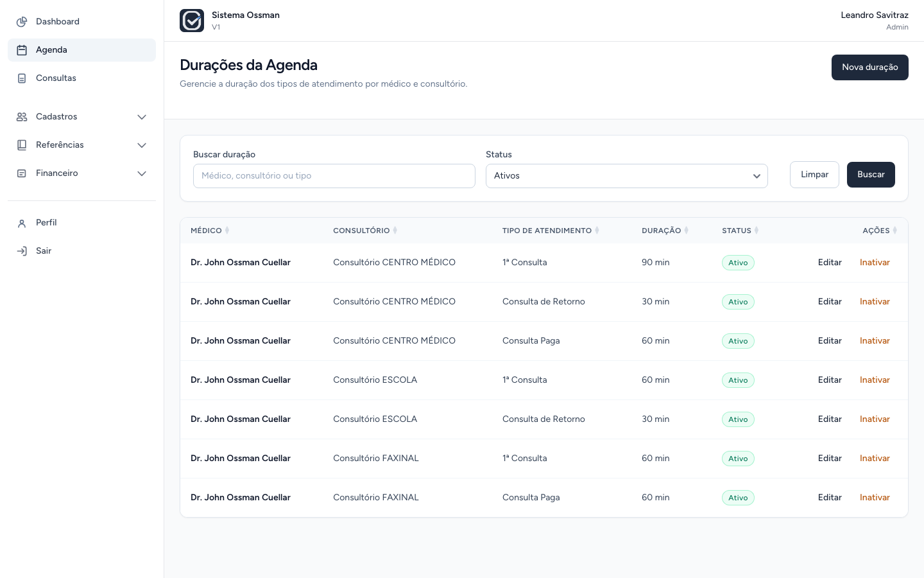Click the Nova duração button
924x578 pixels.
point(870,67)
